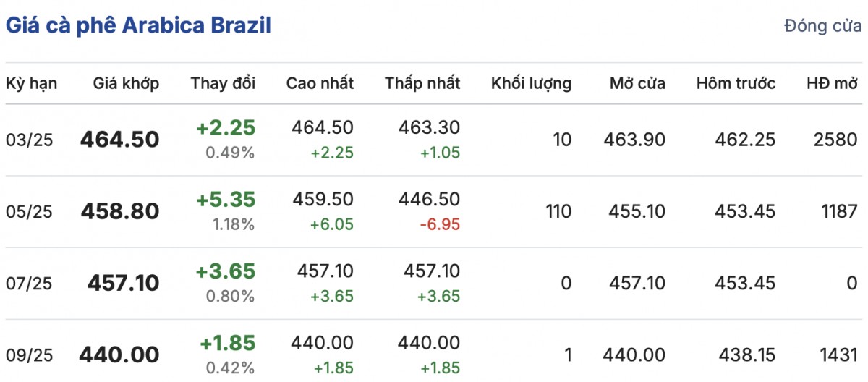Image resolution: width=868 pixels, height=382 pixels.
Task: Select the 05/25 contract term
Action: click(30, 211)
